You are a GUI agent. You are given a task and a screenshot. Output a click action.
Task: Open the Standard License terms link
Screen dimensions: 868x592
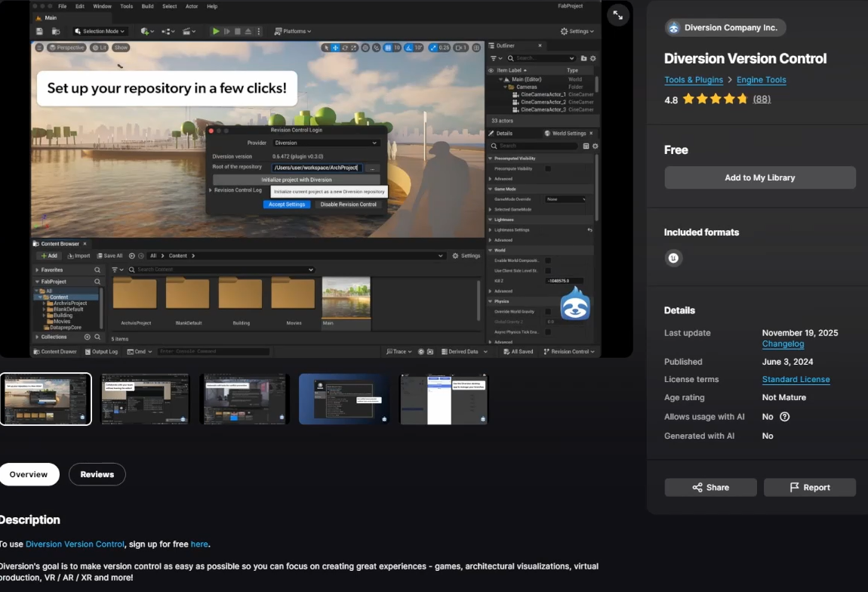click(x=796, y=380)
